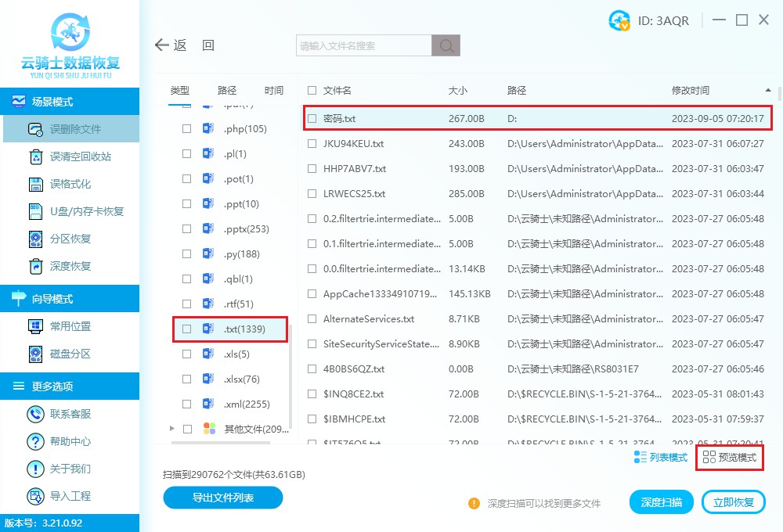This screenshot has height=532, width=783.
Task: Open the 误清空回收站 recycle bin icon
Action: tap(36, 156)
